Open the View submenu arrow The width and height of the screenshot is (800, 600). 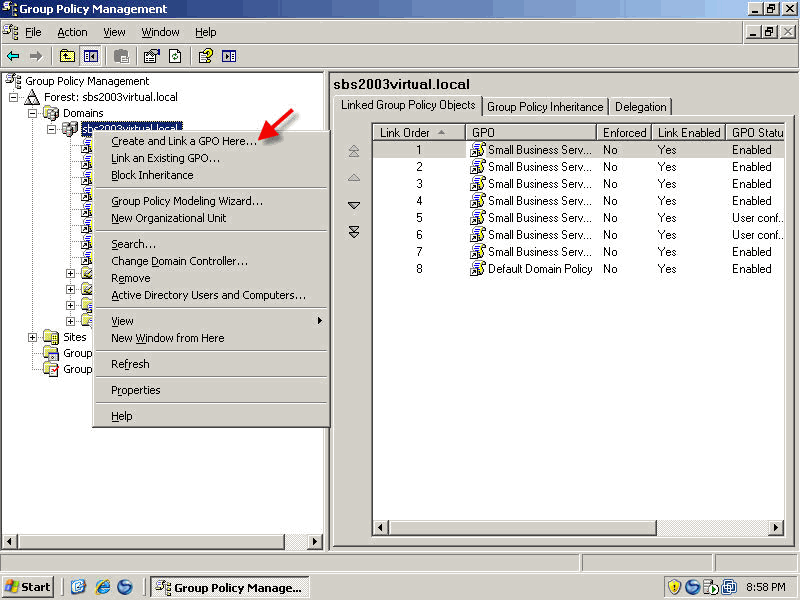point(320,320)
